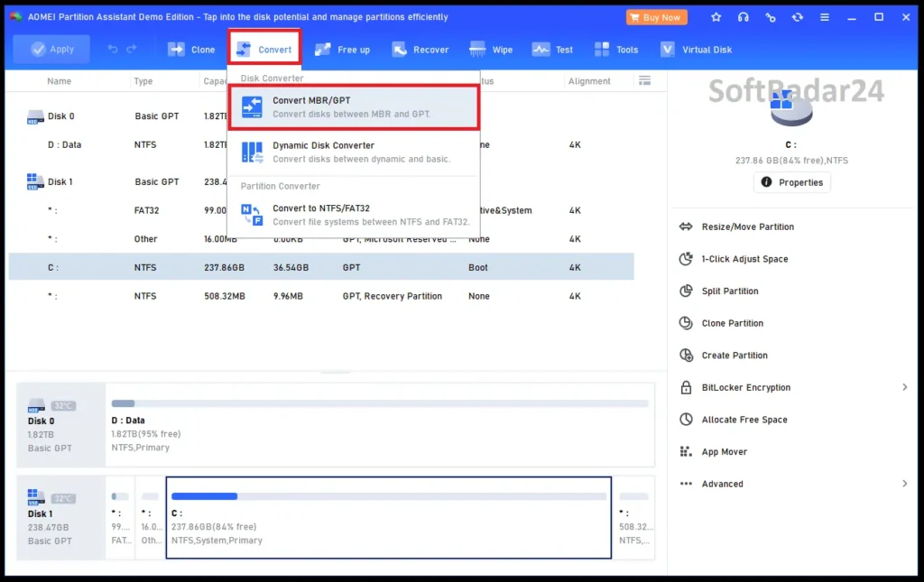Select the 99MB FAT partition block
This screenshot has height=582, width=924.
pyautogui.click(x=120, y=517)
